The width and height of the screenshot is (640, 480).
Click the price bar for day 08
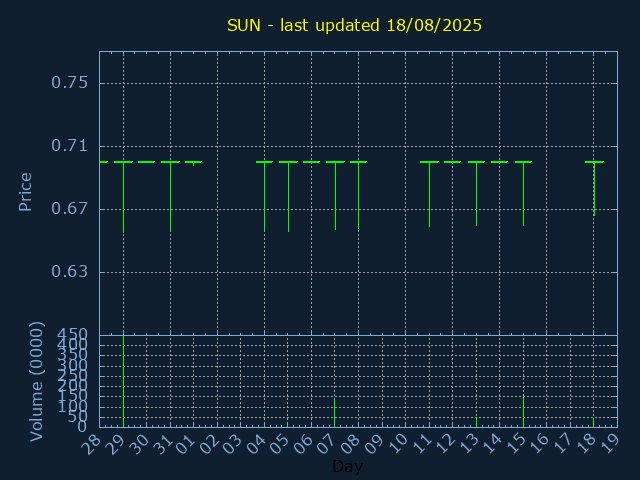click(358, 195)
